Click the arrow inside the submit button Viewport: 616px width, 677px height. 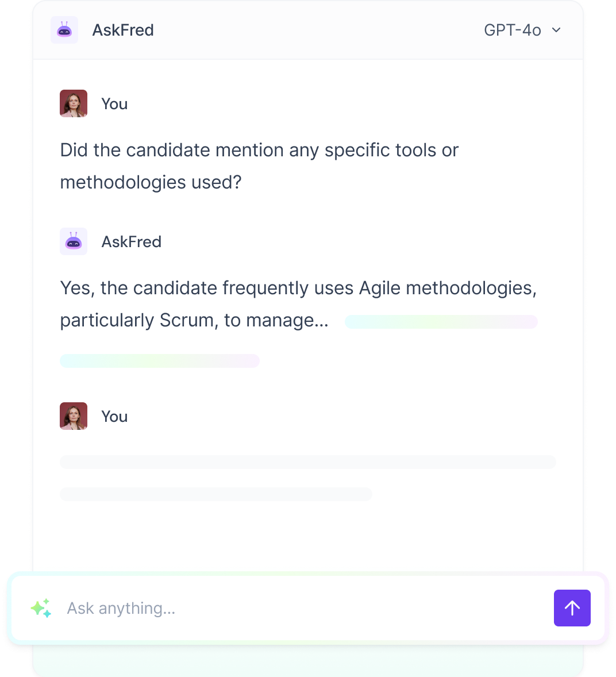pos(572,608)
